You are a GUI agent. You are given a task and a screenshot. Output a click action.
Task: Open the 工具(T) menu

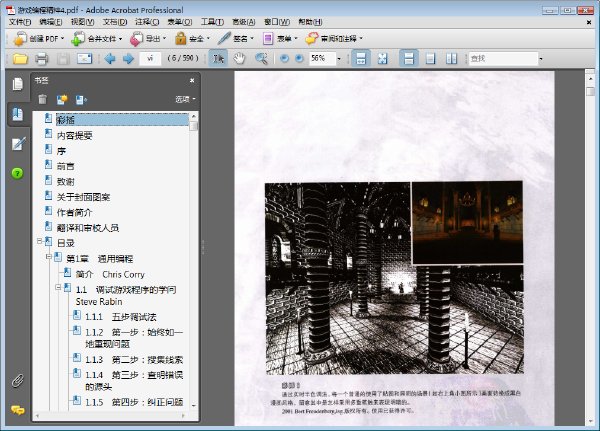coord(212,22)
